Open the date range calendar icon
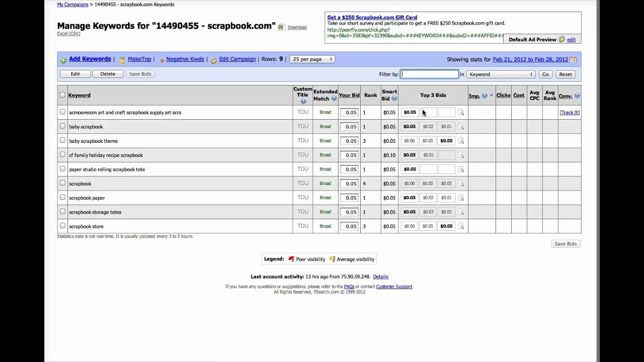This screenshot has height=362, width=644. point(573,59)
